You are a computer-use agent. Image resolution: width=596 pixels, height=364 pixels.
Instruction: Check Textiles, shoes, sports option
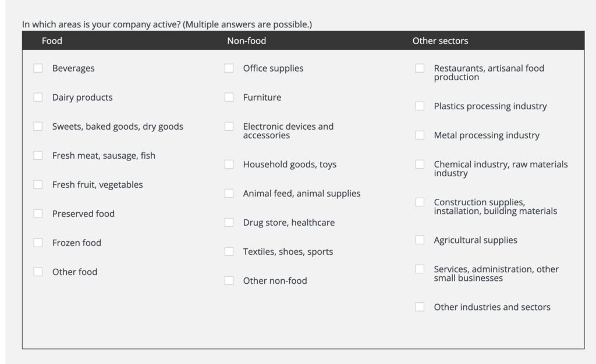pyautogui.click(x=229, y=251)
